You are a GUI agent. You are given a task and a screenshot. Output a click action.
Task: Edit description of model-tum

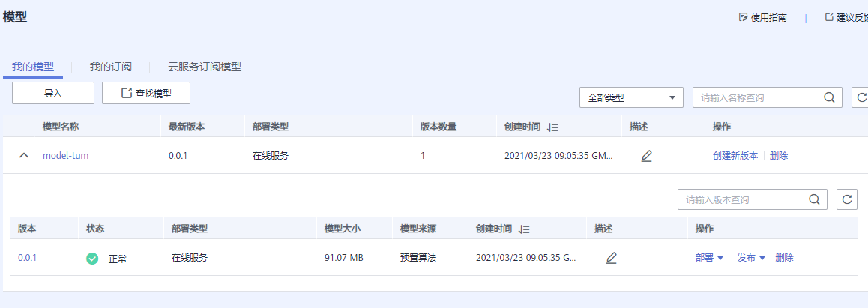(x=647, y=156)
